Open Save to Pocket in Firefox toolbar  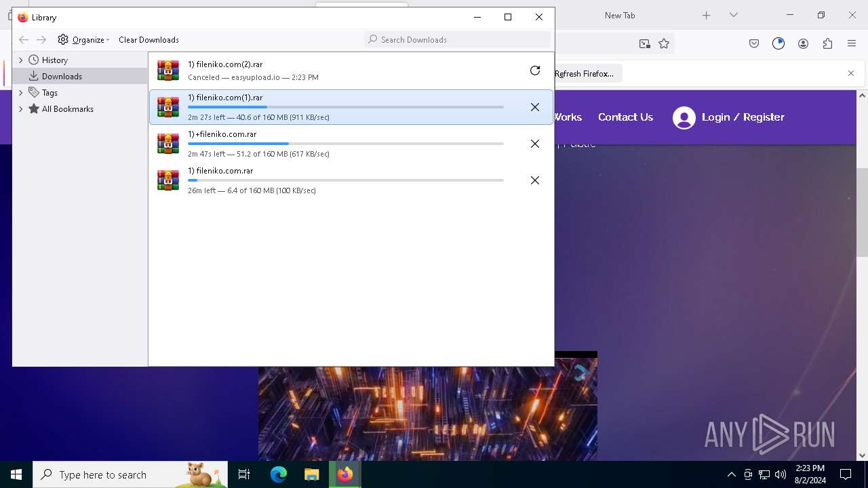754,43
